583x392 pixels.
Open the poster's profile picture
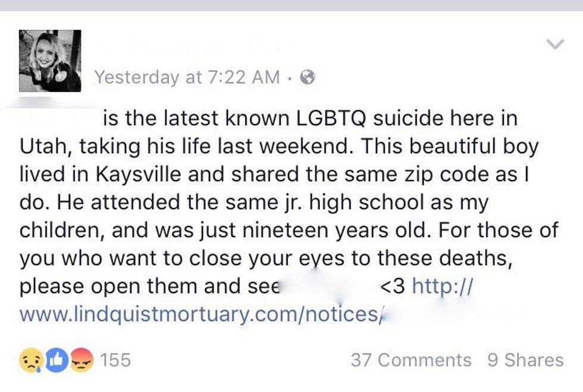coord(50,61)
